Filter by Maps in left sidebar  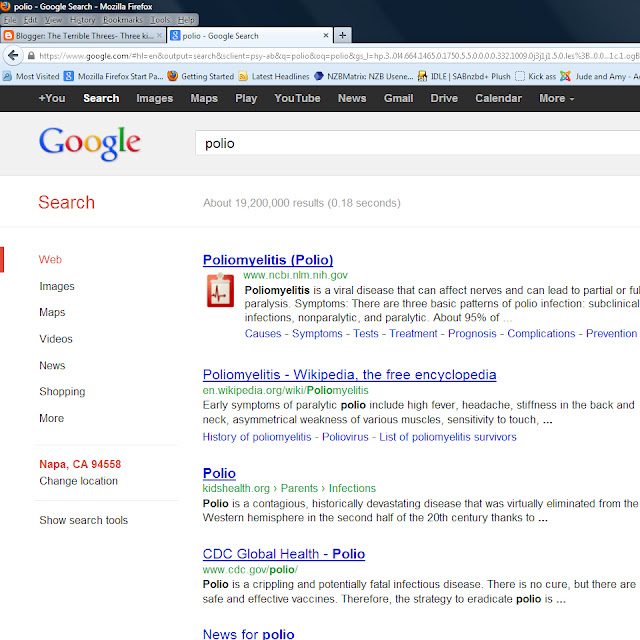coord(52,312)
